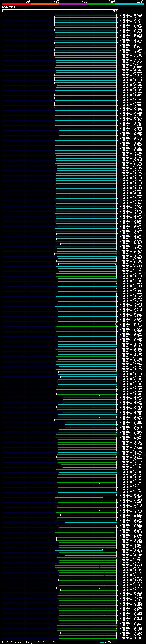Click the purple ~60% identity color bar
Viewport: 146px width, 644px height.
[x=73, y=4]
